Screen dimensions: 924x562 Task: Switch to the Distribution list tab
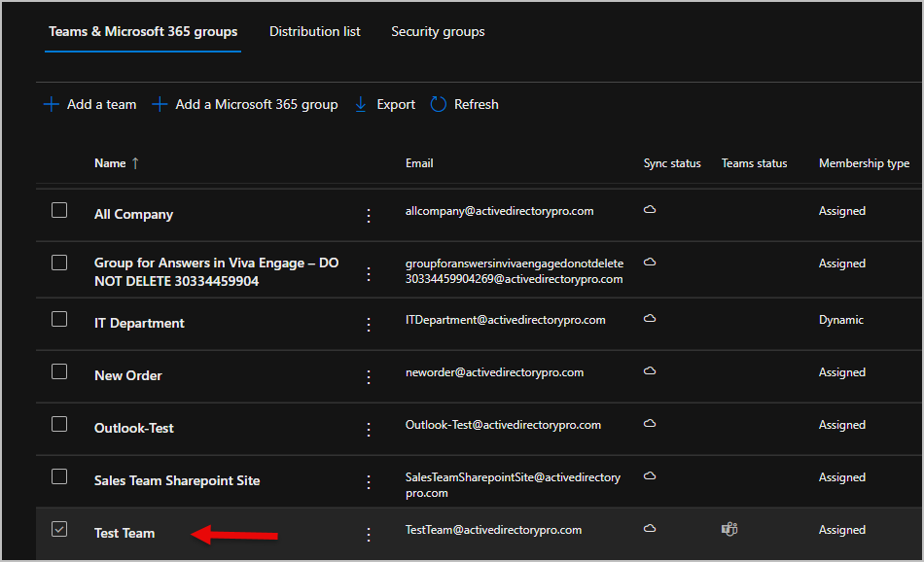click(314, 31)
